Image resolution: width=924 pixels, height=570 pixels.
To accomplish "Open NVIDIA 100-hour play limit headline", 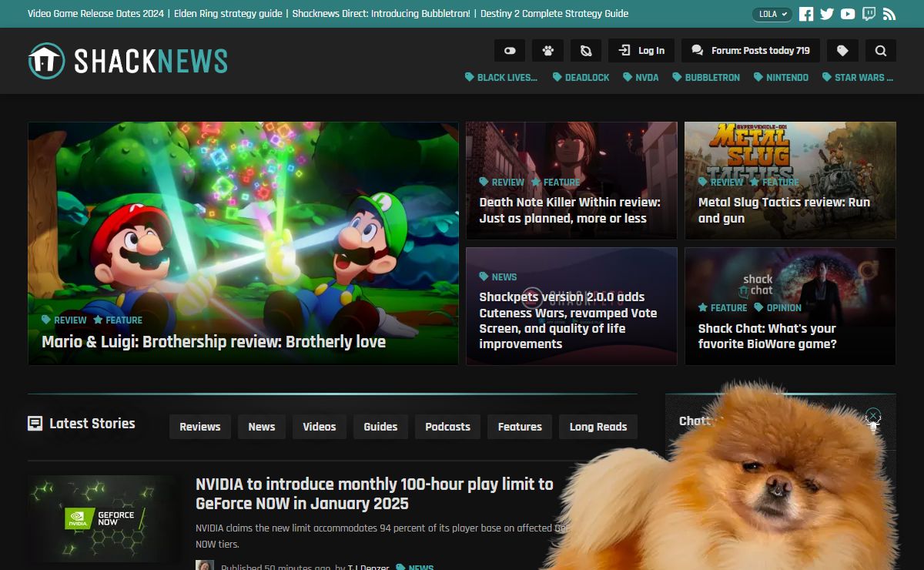I will [374, 494].
